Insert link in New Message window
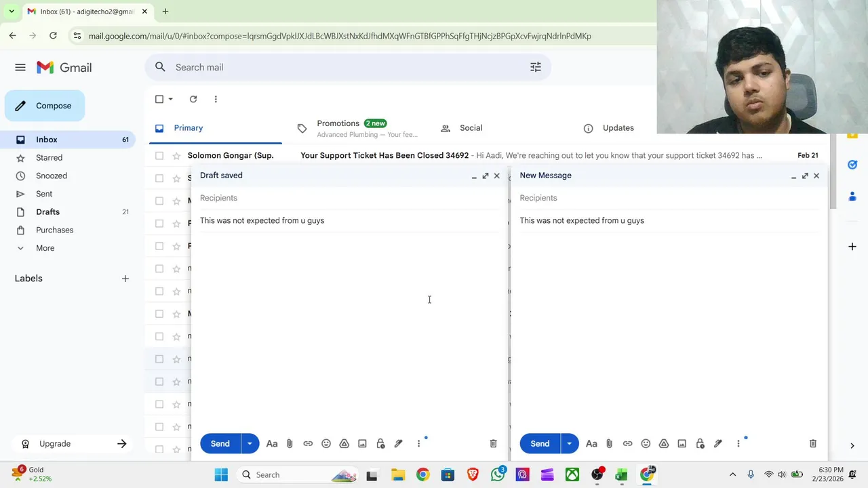 [627, 443]
